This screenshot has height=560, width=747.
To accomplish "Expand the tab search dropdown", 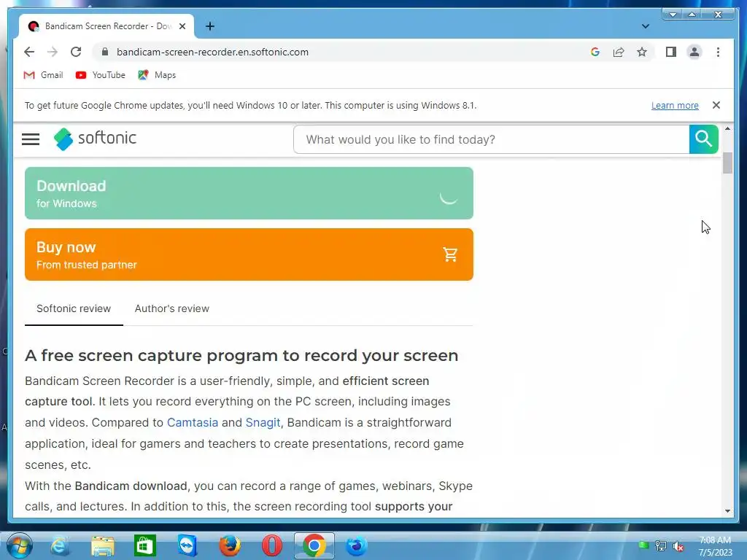I will point(645,26).
